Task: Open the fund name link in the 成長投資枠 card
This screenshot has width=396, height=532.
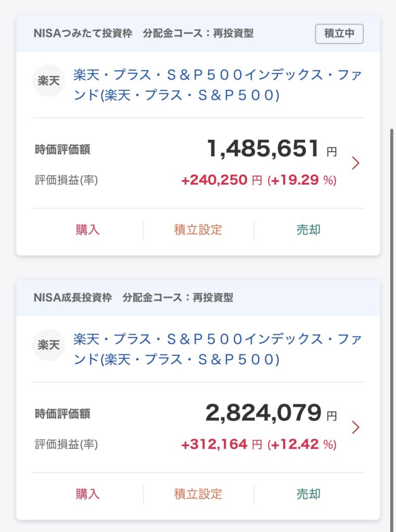Action: click(x=217, y=349)
